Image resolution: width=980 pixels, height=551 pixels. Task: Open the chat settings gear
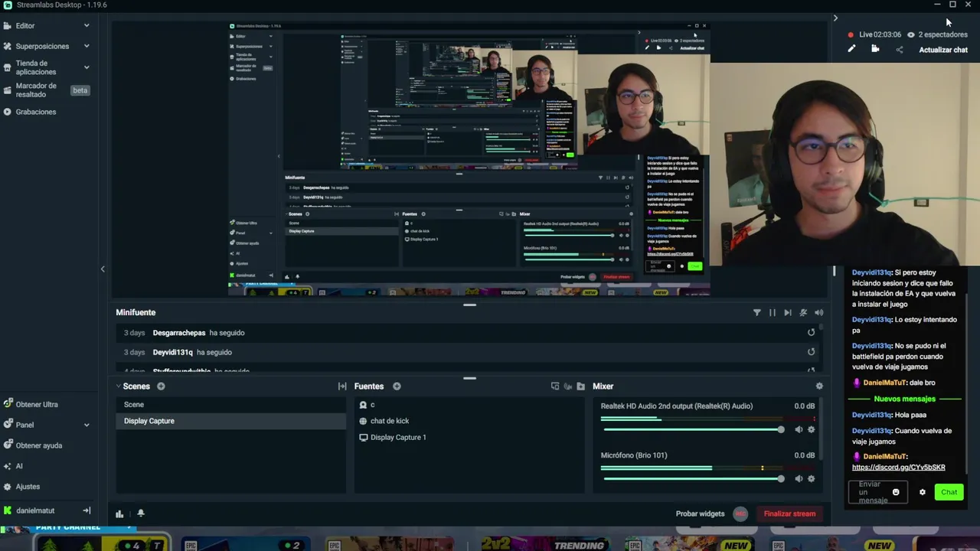point(923,492)
